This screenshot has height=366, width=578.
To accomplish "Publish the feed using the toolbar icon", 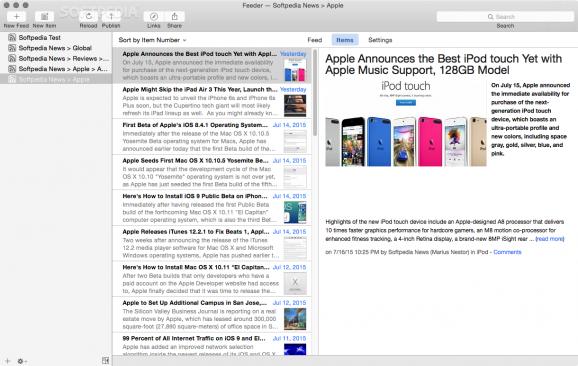I will (x=111, y=17).
